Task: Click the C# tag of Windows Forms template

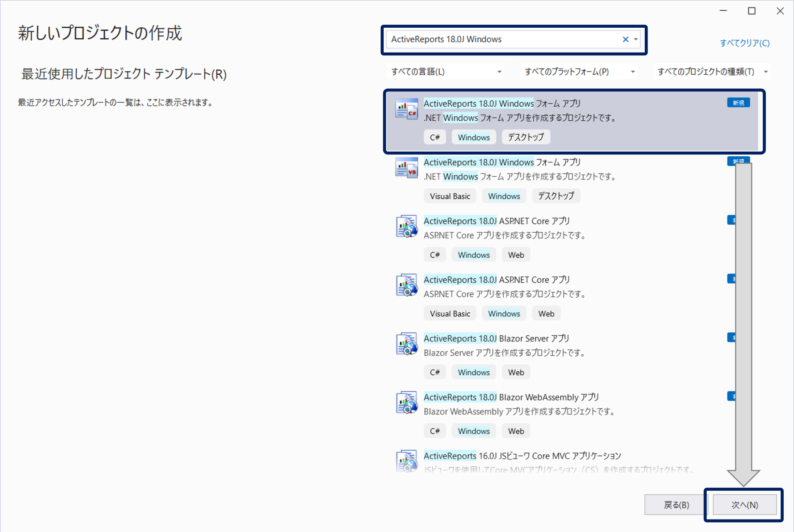Action: tap(435, 137)
